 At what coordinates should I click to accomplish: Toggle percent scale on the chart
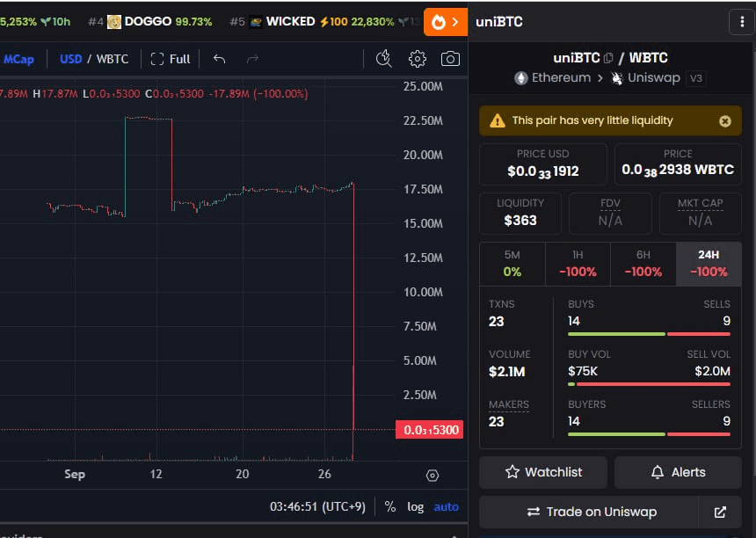coord(390,506)
